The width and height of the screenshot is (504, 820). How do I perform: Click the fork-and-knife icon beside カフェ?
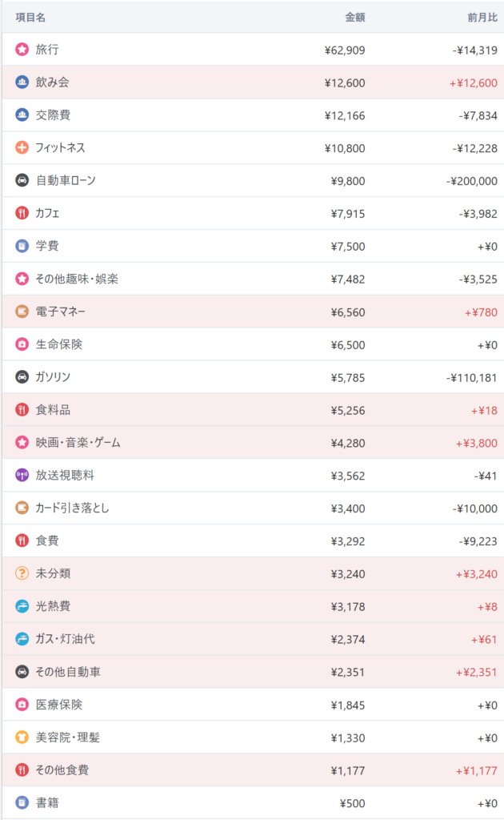pos(22,214)
